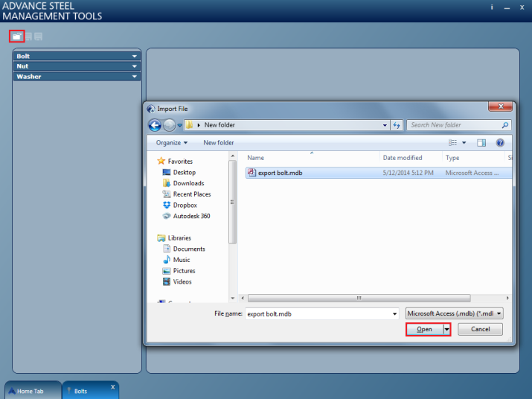Open the Open button's split arrow
The height and width of the screenshot is (399, 532).
(x=447, y=329)
